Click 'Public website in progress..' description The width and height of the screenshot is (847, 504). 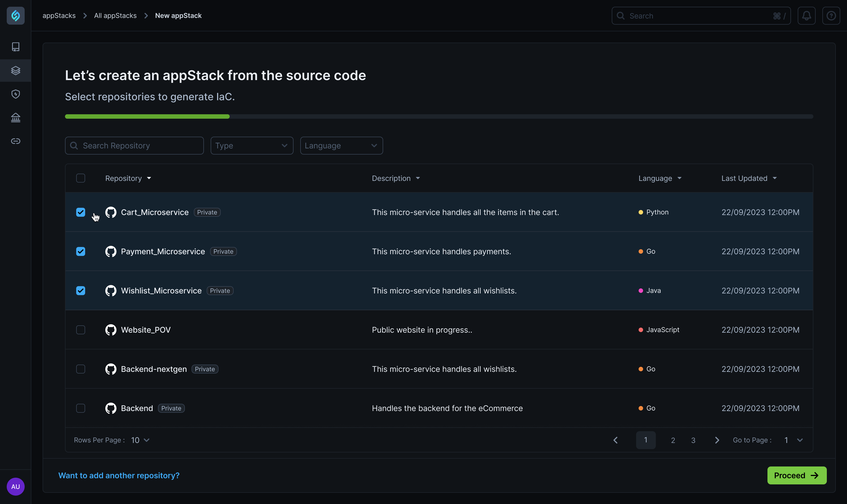(x=422, y=330)
